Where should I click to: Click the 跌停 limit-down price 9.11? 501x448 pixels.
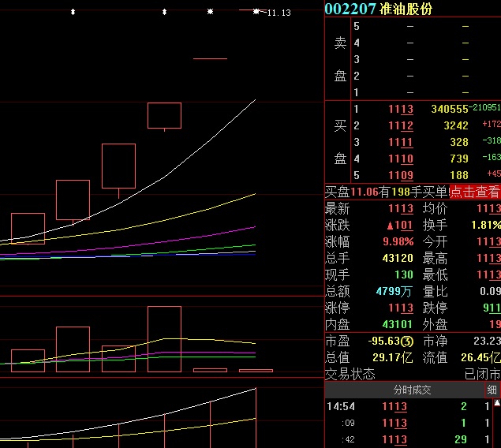point(491,308)
